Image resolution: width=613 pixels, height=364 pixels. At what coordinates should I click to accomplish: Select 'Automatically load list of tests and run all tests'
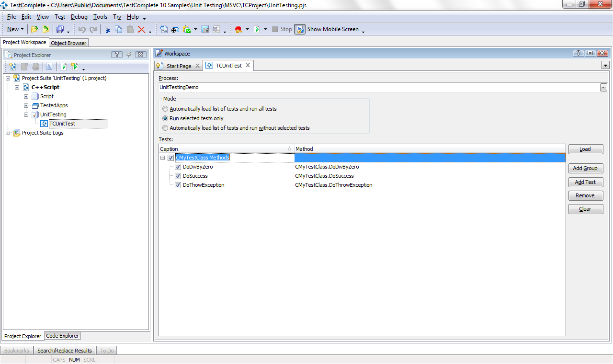point(165,109)
